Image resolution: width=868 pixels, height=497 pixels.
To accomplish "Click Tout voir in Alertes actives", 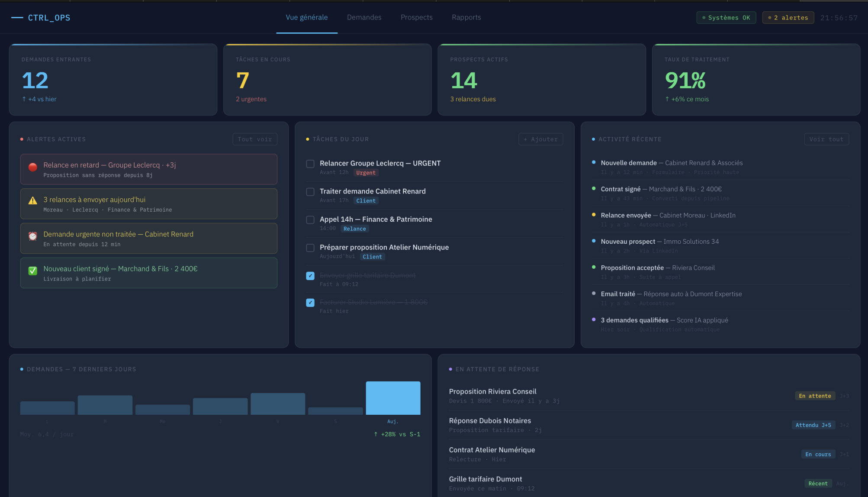I will point(255,139).
